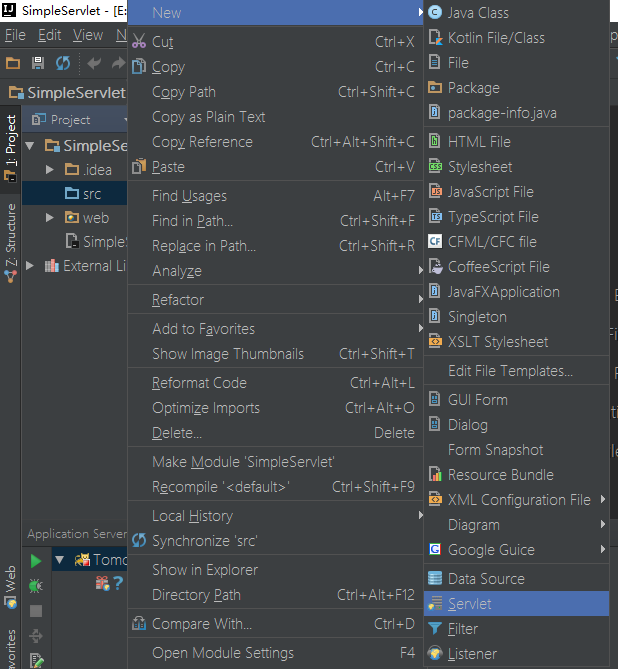The width and height of the screenshot is (618, 669).
Task: Select Find Usages
Action: coord(276,195)
